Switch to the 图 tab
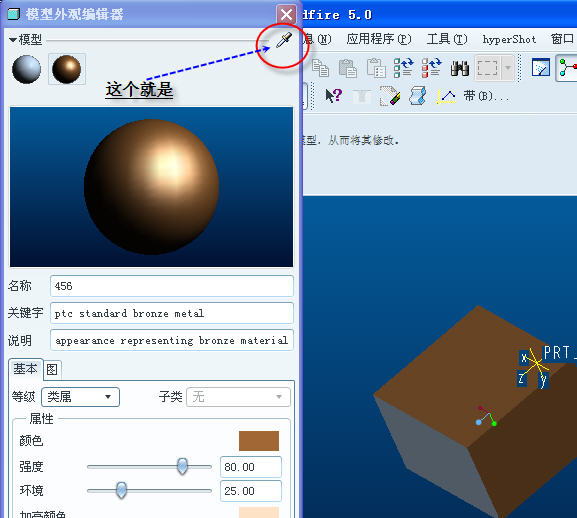 (52, 369)
